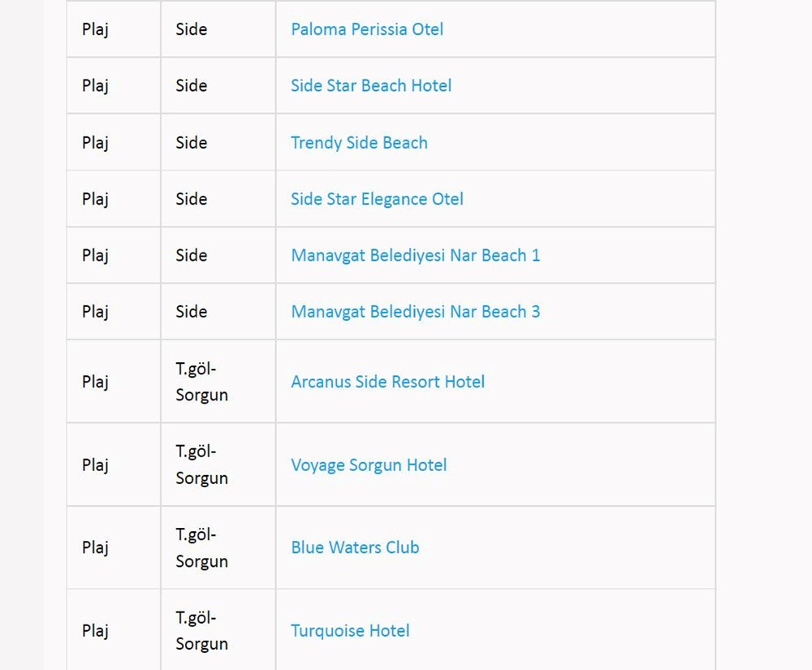Click the Plaj cell in Turquoise Hotel row
The height and width of the screenshot is (670, 812).
(95, 631)
